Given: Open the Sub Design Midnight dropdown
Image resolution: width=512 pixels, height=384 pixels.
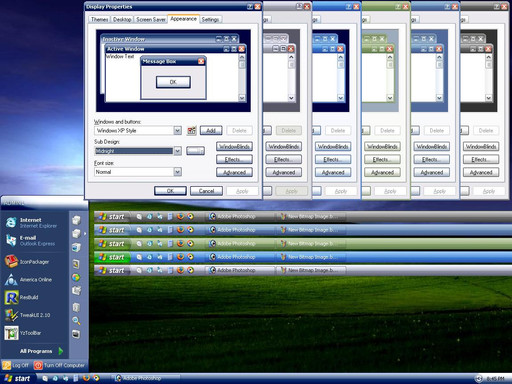Looking at the screenshot, I should (x=178, y=151).
